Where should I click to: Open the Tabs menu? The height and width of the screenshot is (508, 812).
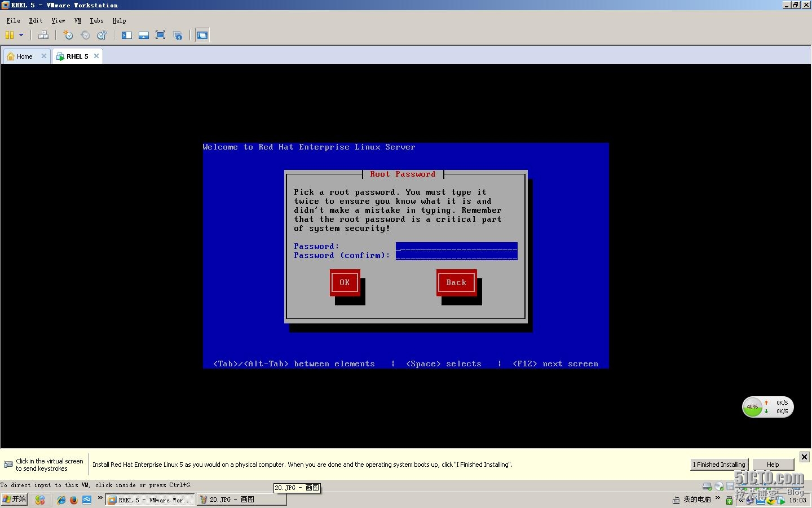tap(96, 20)
